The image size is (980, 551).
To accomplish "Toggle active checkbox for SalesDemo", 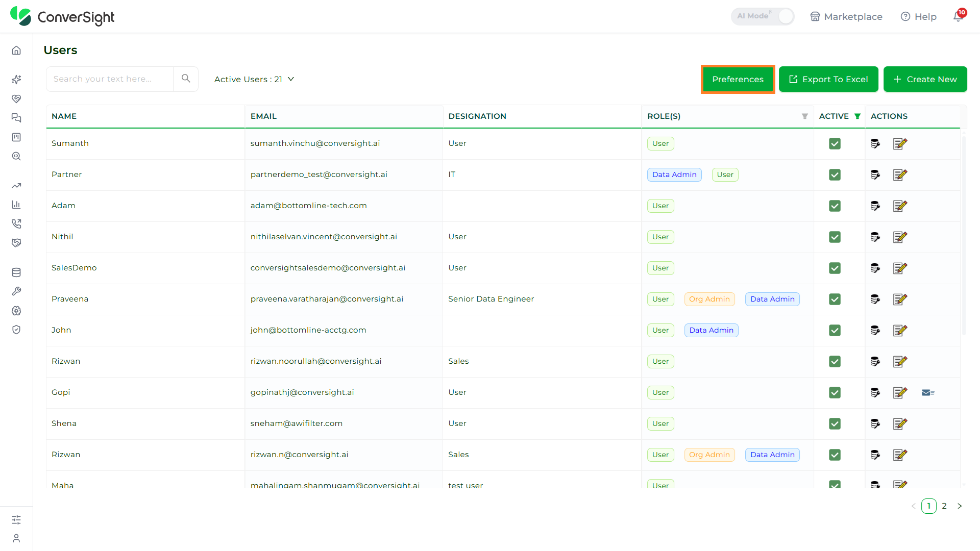I will [835, 268].
